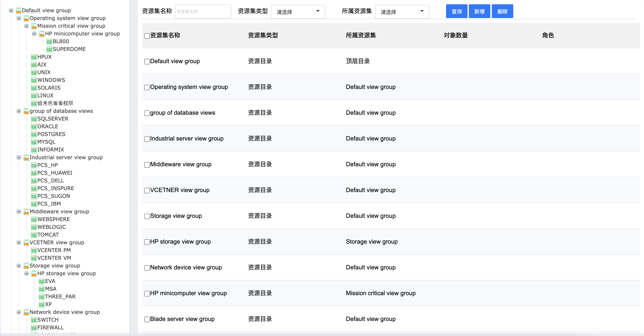The width and height of the screenshot is (644, 336).
Task: Check the VCETNER view group row checkbox
Action: pos(147,190)
